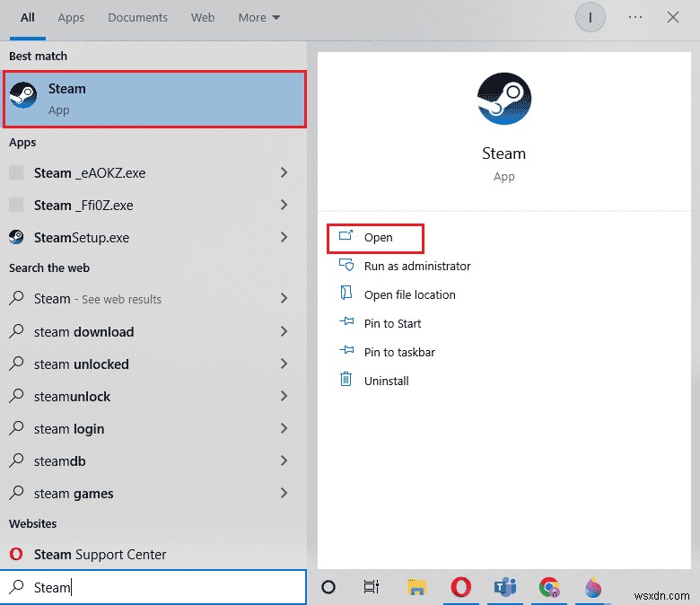The height and width of the screenshot is (605, 700).
Task: Click search icon beside steam download
Action: pyautogui.click(x=16, y=331)
